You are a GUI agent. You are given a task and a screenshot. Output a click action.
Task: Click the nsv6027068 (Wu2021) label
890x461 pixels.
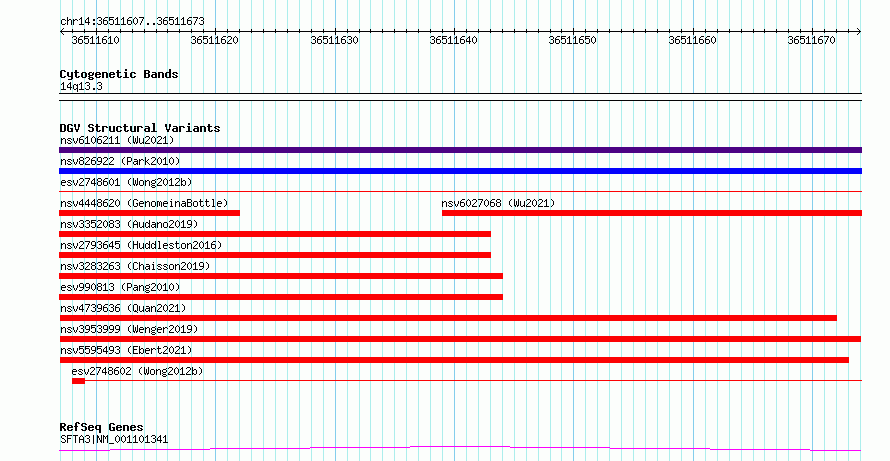click(498, 203)
